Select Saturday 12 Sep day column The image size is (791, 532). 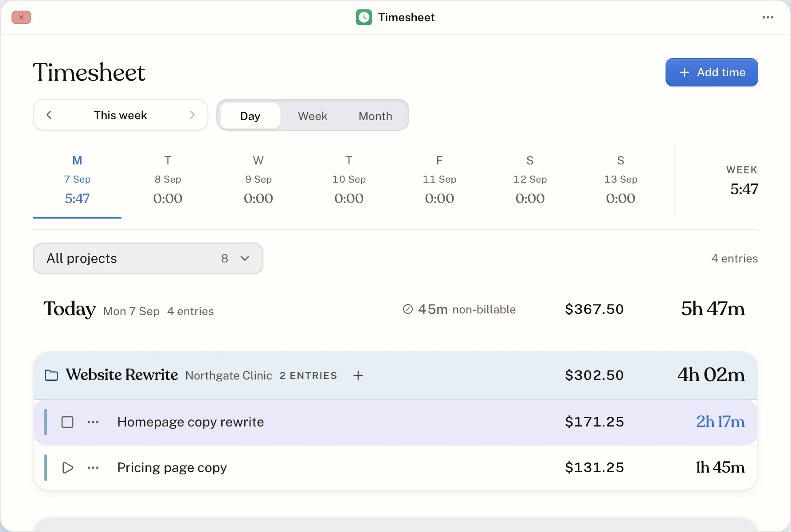click(x=530, y=182)
